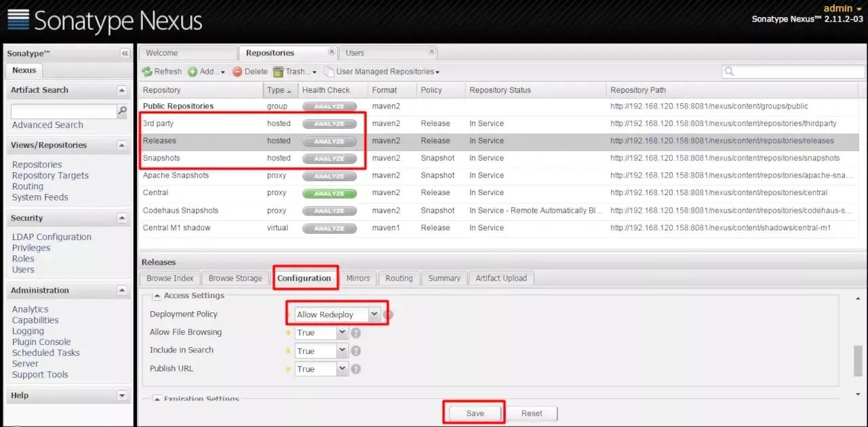Click the artifact search magnifier icon
868x427 pixels.
pyautogui.click(x=123, y=110)
